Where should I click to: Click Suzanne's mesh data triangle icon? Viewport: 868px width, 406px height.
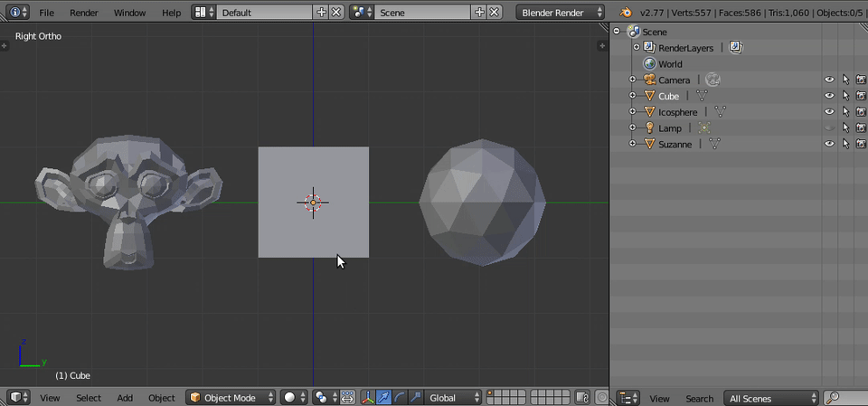coord(714,145)
